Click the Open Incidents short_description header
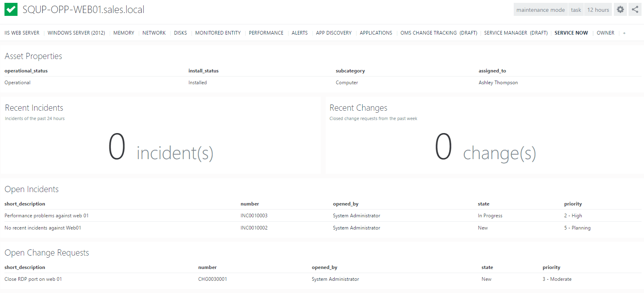This screenshot has width=644, height=293. [25, 204]
